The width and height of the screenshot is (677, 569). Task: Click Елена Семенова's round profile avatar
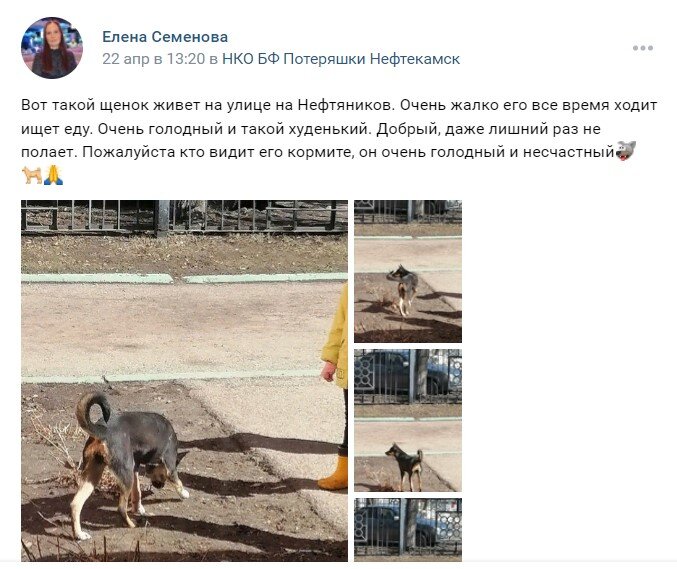click(x=52, y=48)
